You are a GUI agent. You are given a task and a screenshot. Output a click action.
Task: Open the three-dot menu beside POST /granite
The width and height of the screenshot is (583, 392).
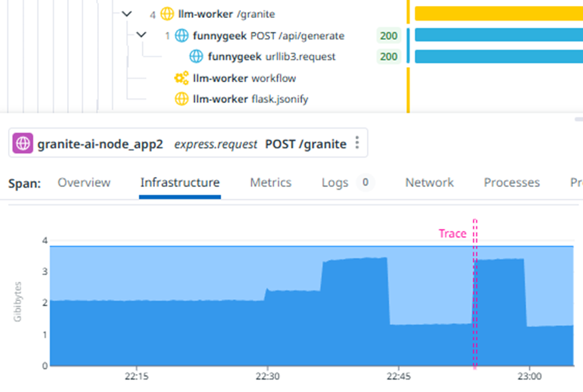[x=357, y=143]
